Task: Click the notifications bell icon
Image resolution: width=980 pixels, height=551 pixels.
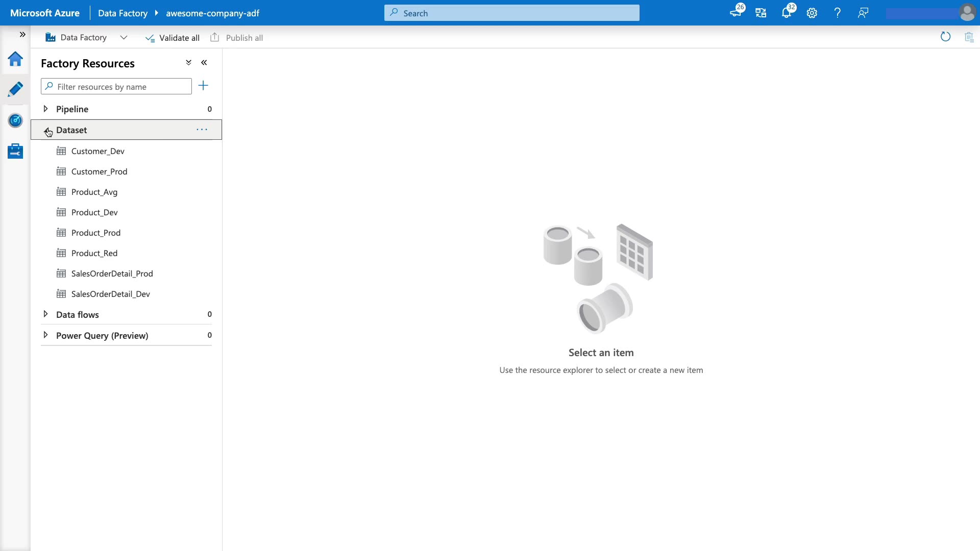Action: (x=786, y=13)
